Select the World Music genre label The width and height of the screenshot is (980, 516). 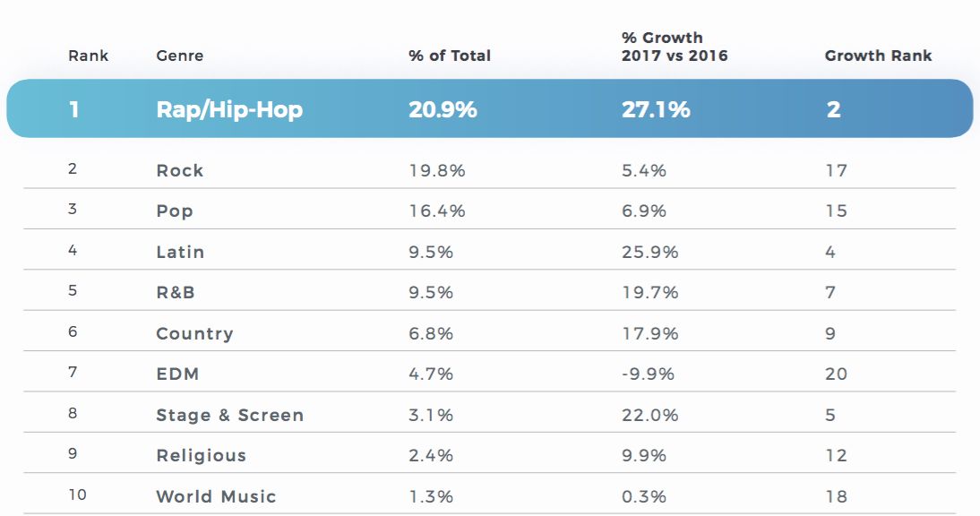coord(216,496)
